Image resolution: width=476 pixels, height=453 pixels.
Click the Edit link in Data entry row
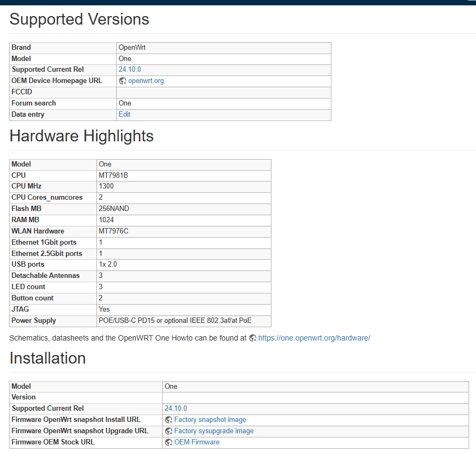pyautogui.click(x=124, y=115)
